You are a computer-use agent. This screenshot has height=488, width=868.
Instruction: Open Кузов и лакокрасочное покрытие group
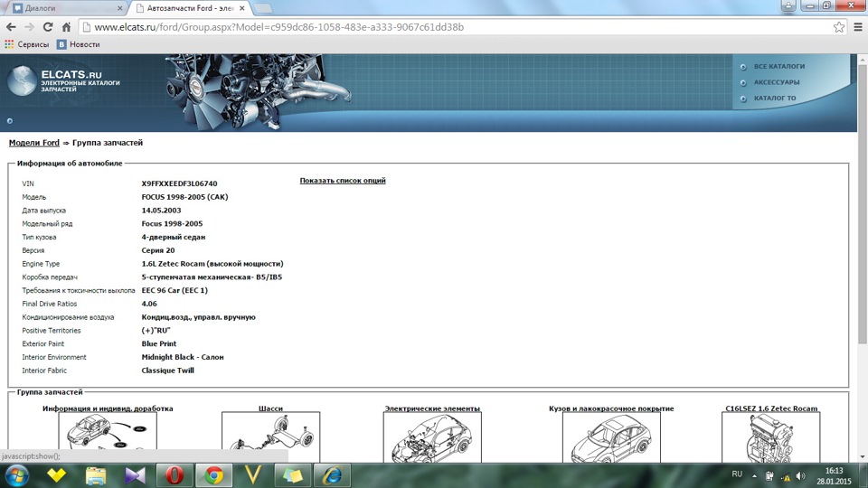pos(611,408)
